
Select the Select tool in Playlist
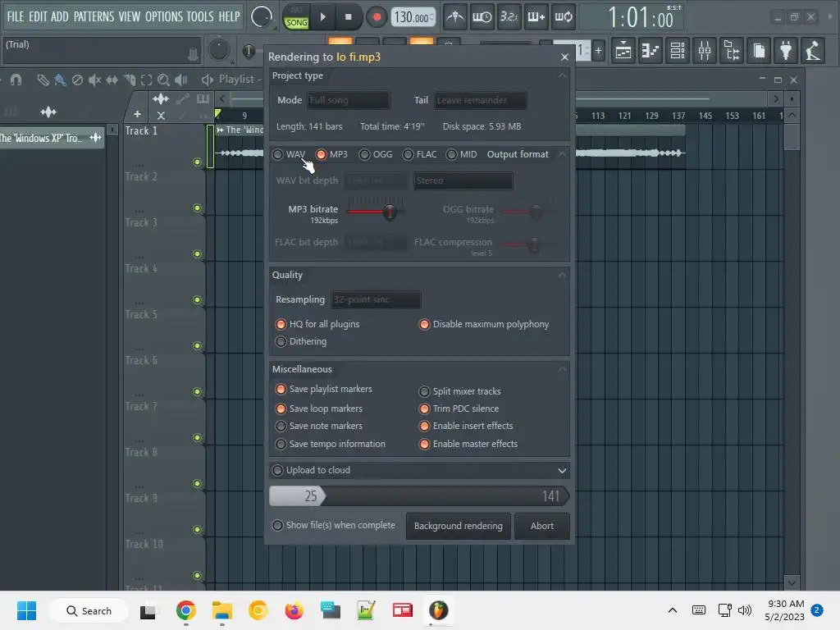tap(146, 80)
